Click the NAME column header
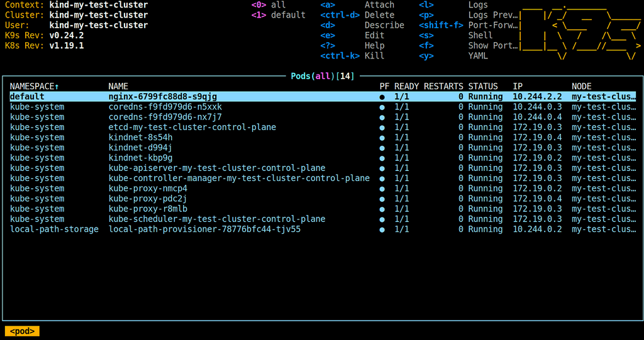The image size is (644, 340). pos(118,87)
